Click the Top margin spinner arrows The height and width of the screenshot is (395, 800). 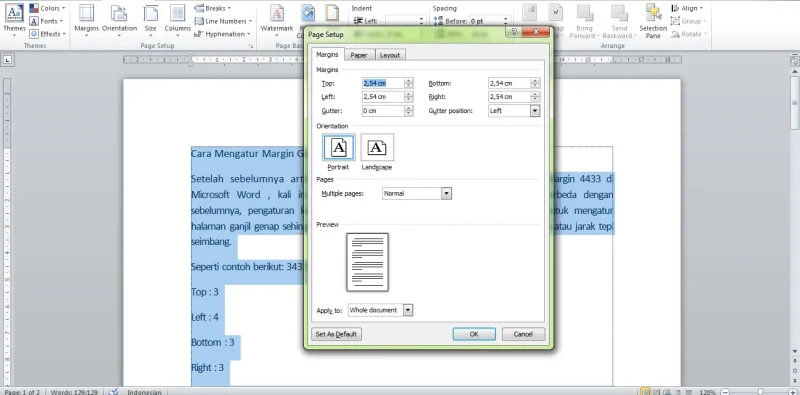click(x=409, y=83)
